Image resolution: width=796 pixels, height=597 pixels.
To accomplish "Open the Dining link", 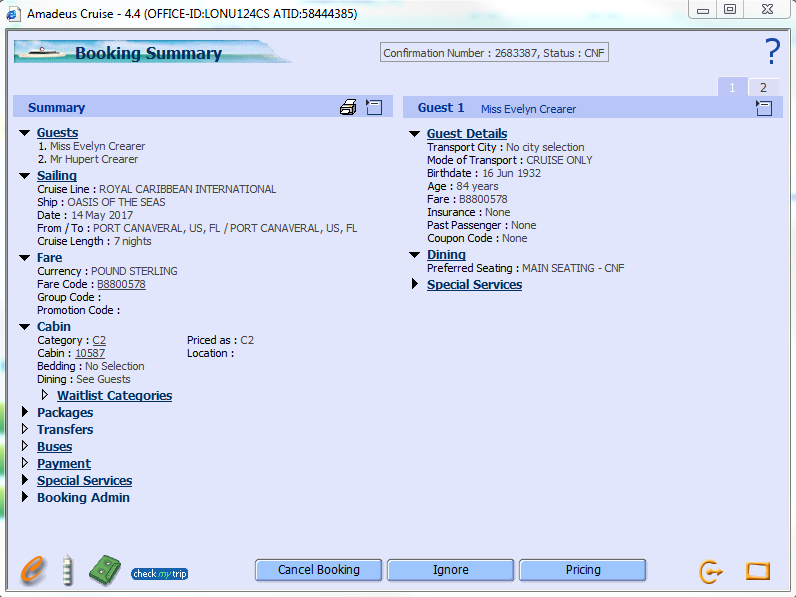I will [x=446, y=255].
